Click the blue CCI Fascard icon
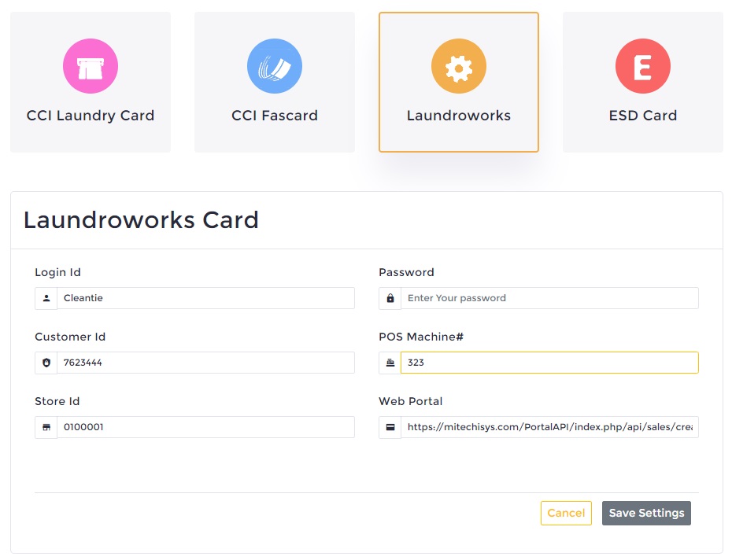 pos(275,66)
